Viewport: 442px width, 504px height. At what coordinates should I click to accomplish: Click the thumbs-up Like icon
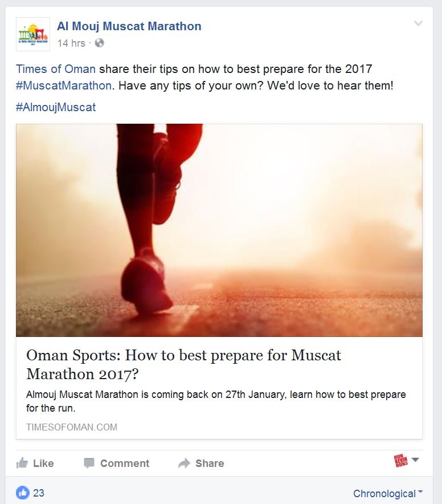point(22,463)
